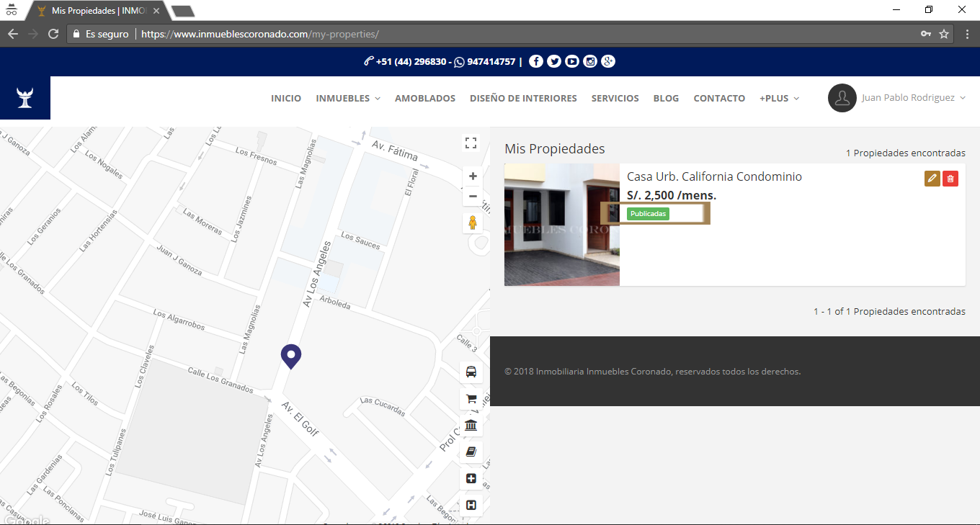Viewport: 980px width, 525px height.
Task: Click the purple location marker on the map
Action: pos(290,356)
